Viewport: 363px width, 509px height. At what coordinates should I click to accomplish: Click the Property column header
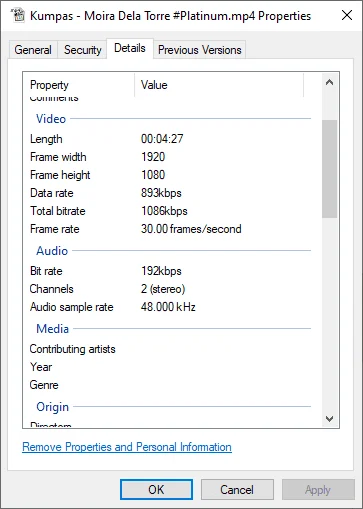(x=79, y=85)
